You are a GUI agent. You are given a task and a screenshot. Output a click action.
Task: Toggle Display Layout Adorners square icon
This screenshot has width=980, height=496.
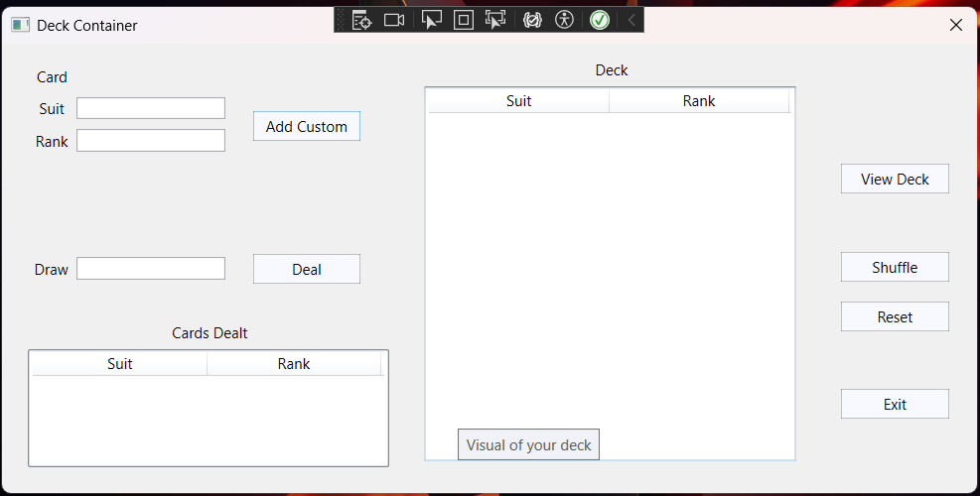[464, 20]
